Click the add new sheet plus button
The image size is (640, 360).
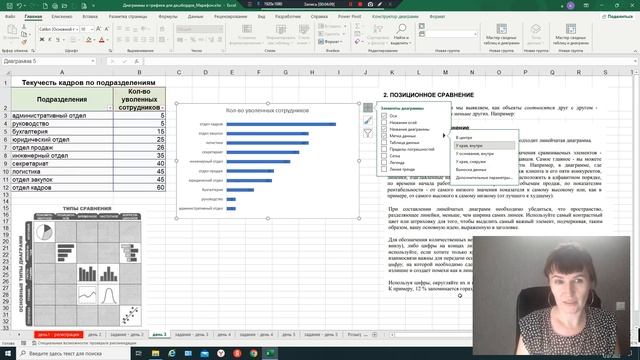(x=374, y=335)
